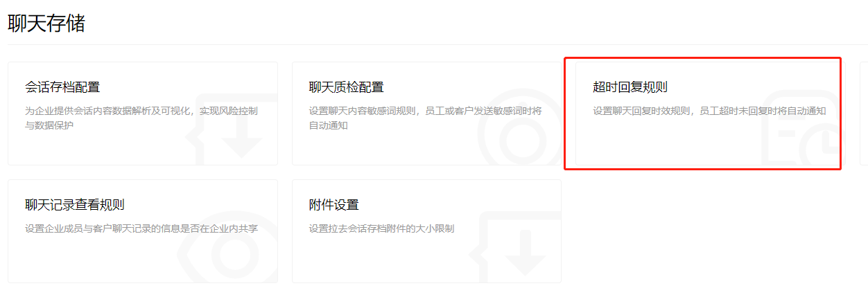
Task: Open the 聊天质检配置 title
Action: tap(346, 87)
